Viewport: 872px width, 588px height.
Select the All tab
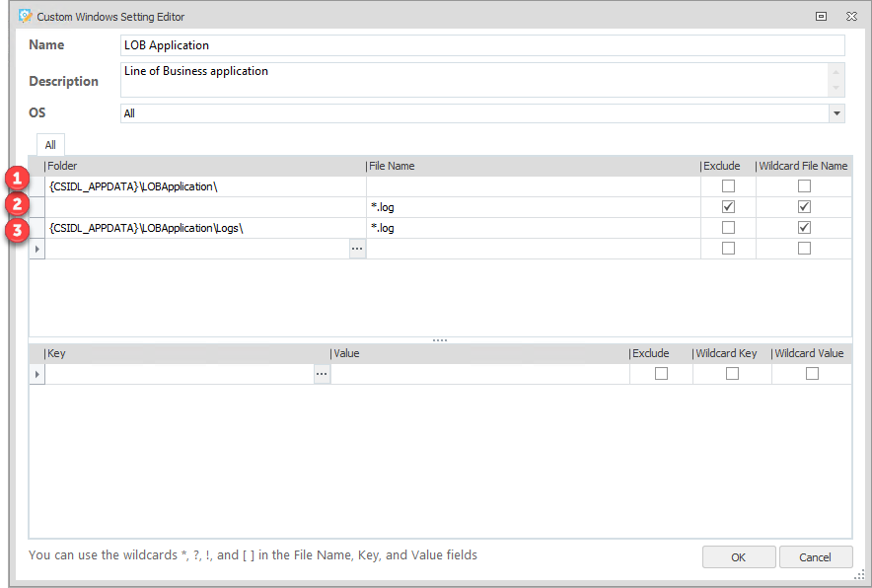[x=50, y=144]
